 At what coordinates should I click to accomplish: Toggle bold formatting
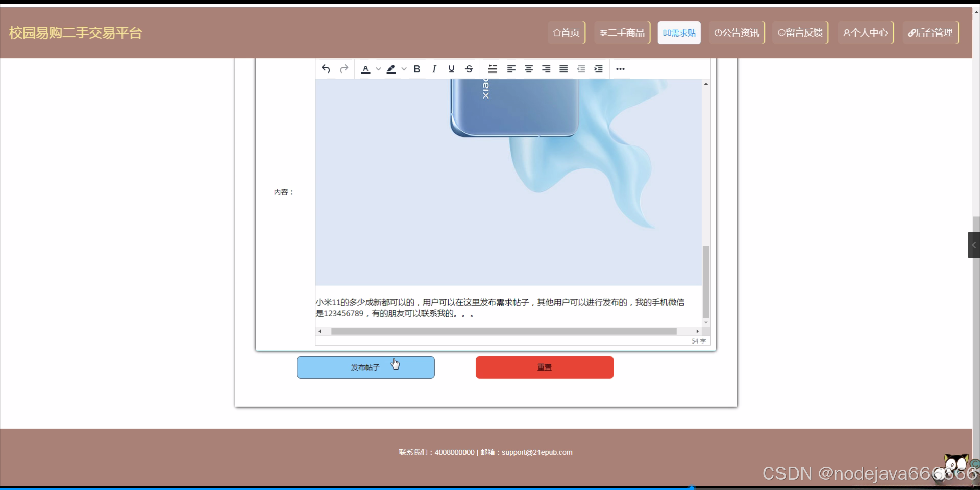[x=417, y=69]
